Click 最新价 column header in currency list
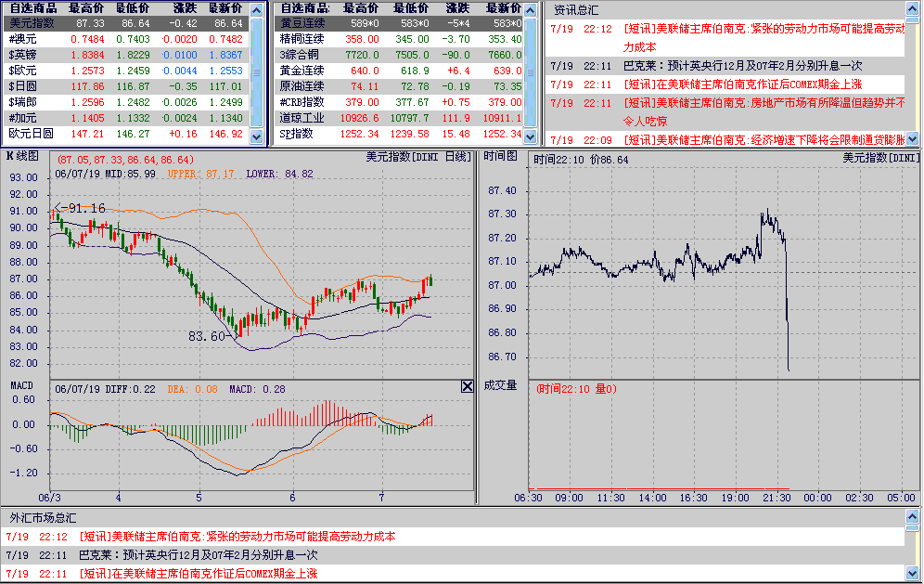The image size is (924, 584). (225, 8)
